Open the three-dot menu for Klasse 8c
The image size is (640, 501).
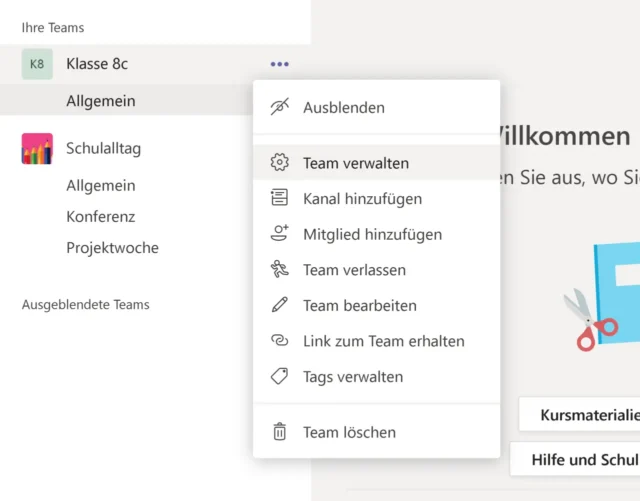point(280,64)
